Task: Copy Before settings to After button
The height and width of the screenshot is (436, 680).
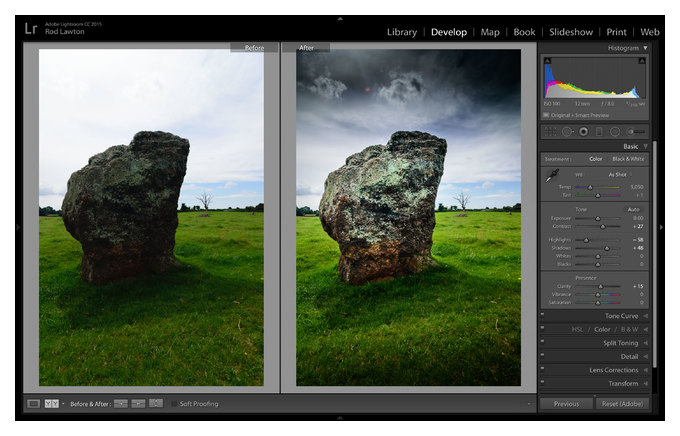Action: click(x=121, y=404)
